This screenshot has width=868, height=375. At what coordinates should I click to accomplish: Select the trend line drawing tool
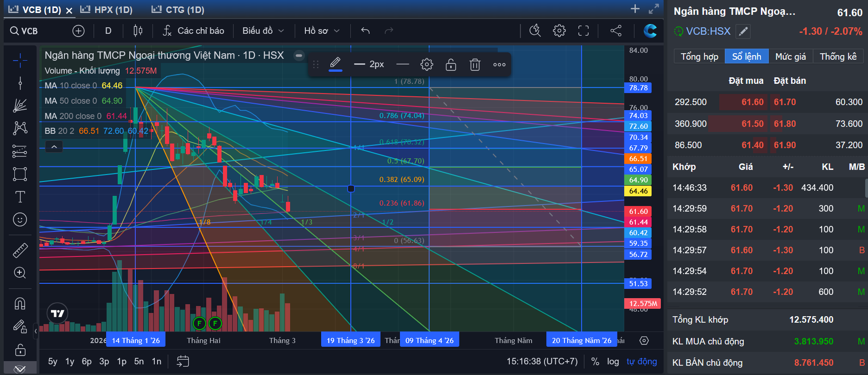(x=20, y=83)
